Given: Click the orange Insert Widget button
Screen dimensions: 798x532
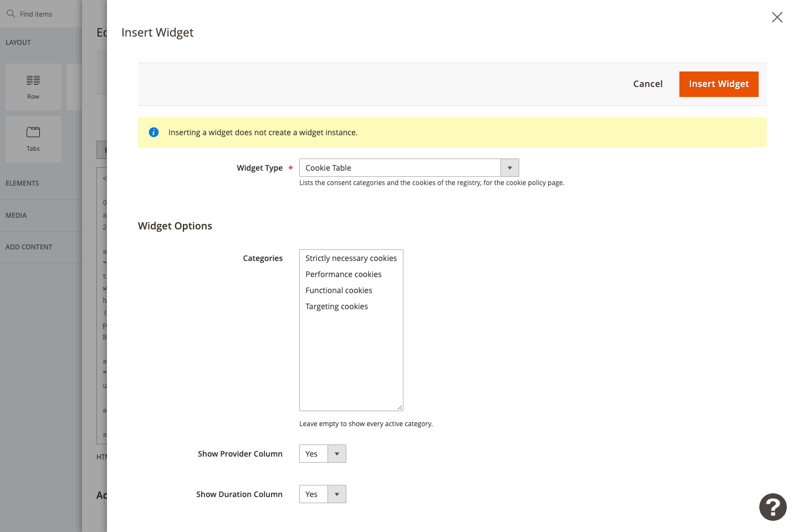Looking at the screenshot, I should pos(719,84).
